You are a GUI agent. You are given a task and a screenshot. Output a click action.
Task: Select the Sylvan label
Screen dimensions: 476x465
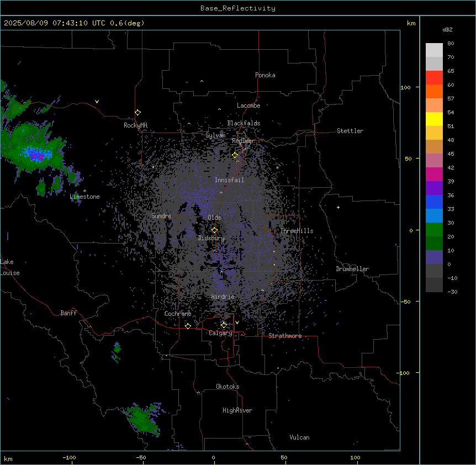click(x=215, y=135)
